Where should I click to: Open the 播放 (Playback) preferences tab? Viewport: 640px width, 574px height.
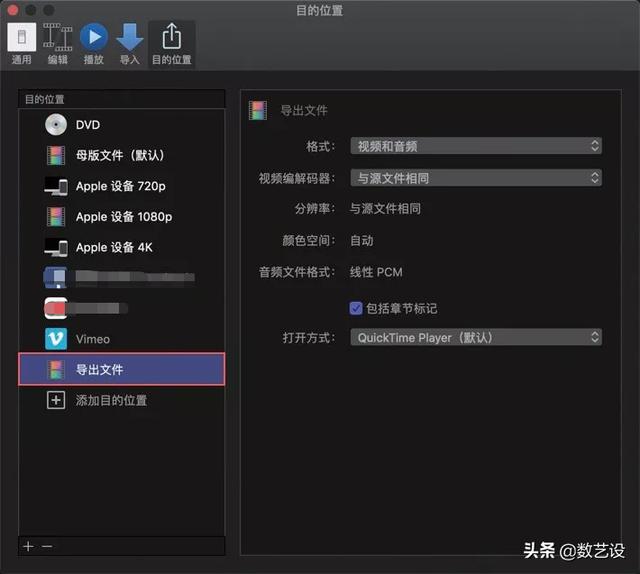pyautogui.click(x=94, y=44)
